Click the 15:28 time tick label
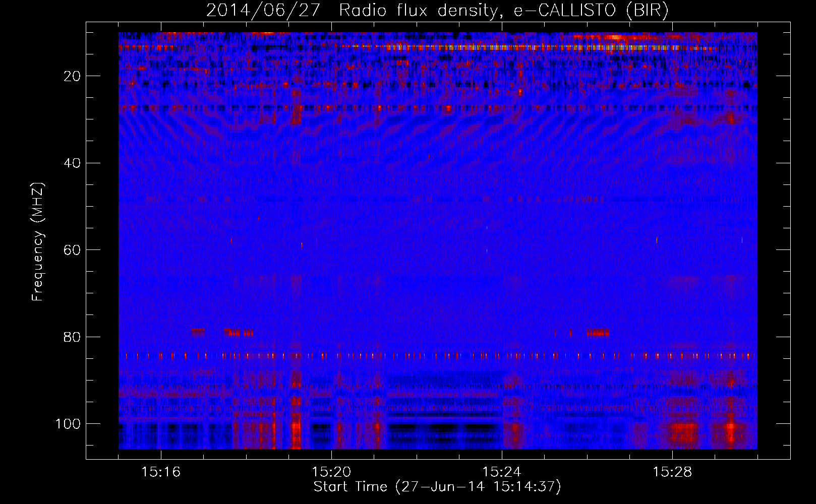The width and height of the screenshot is (816, 504). click(x=672, y=472)
